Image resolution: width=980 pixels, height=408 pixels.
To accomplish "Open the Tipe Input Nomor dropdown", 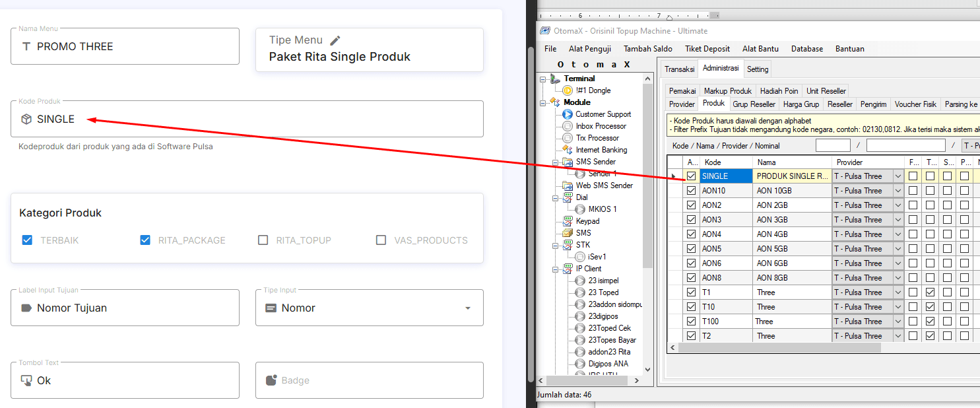I will (468, 308).
